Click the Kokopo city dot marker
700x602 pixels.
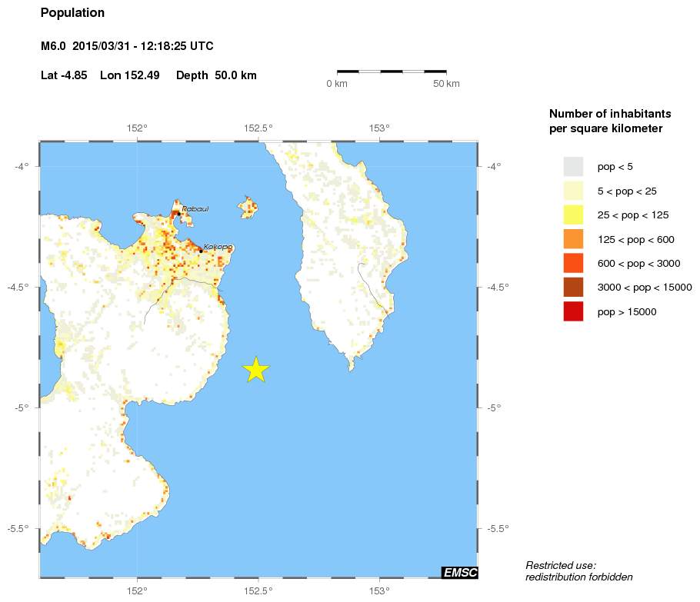click(x=201, y=251)
